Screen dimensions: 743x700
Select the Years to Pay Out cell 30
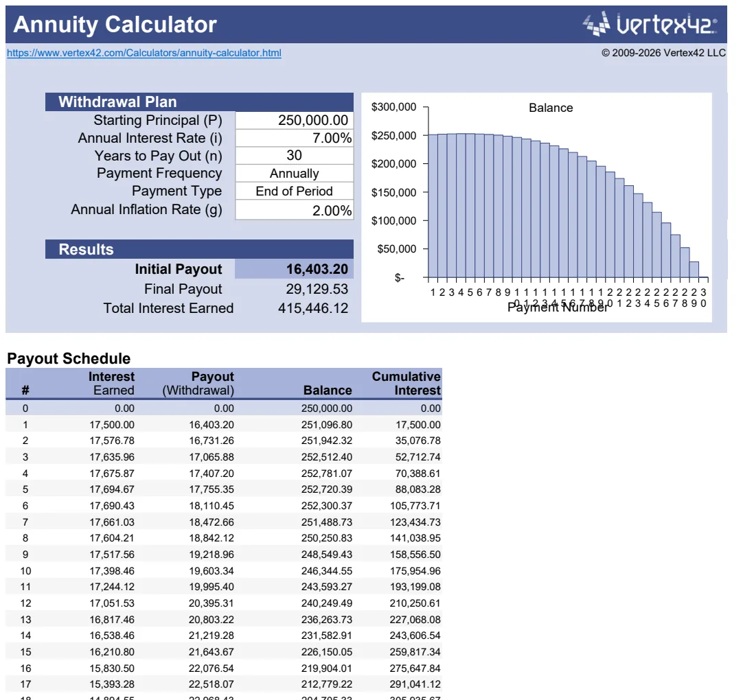[295, 155]
